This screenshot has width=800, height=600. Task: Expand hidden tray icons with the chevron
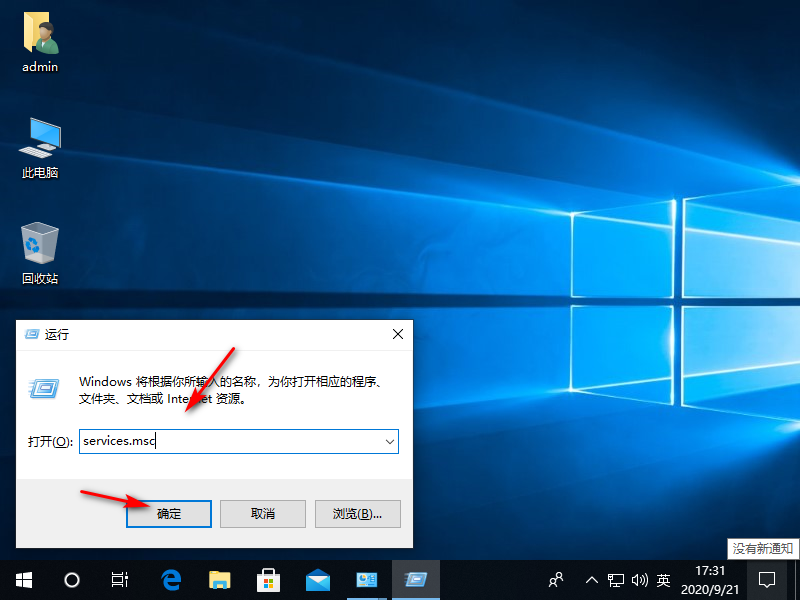point(592,580)
